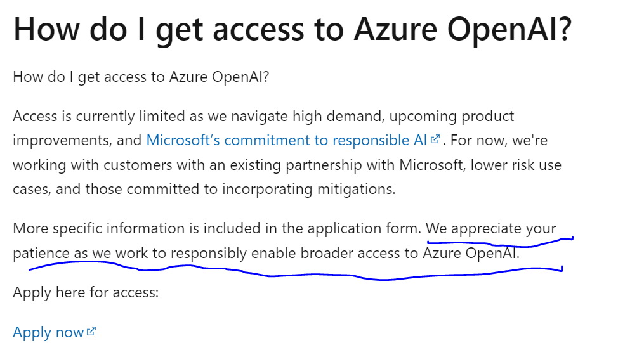This screenshot has width=644, height=343.
Task: Click the word 'responsibly' in the underlined sentence
Action: (209, 253)
